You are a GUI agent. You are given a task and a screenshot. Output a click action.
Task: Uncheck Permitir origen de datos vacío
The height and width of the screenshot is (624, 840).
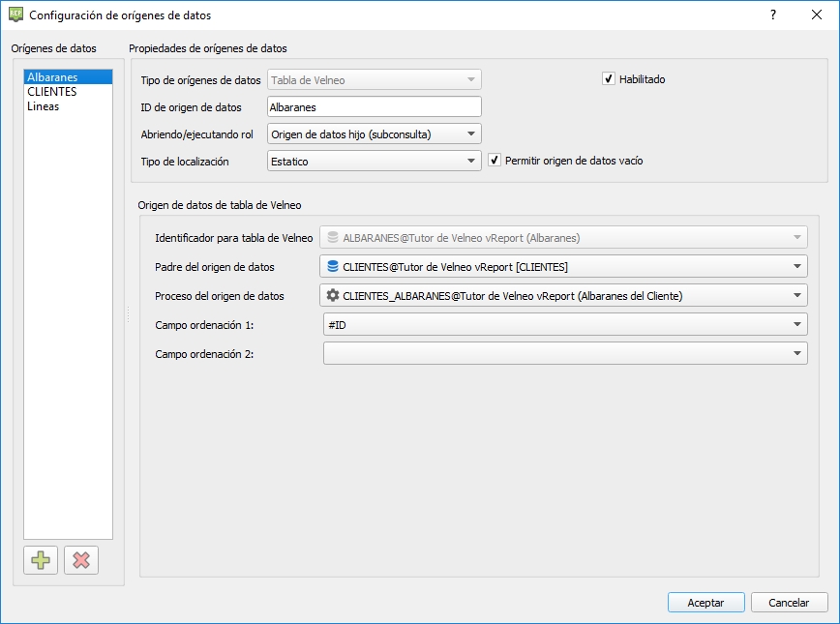tap(495, 161)
